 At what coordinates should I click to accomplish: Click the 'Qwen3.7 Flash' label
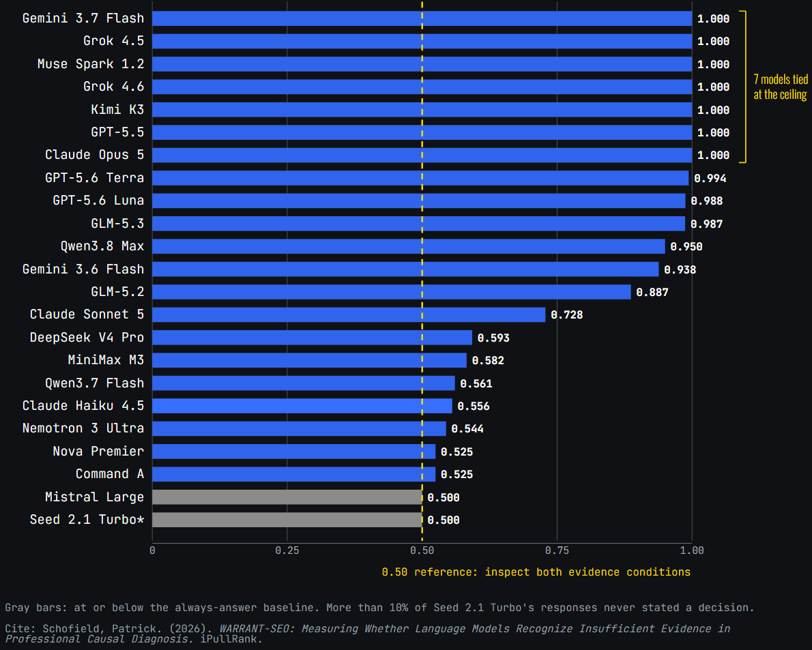click(x=94, y=383)
